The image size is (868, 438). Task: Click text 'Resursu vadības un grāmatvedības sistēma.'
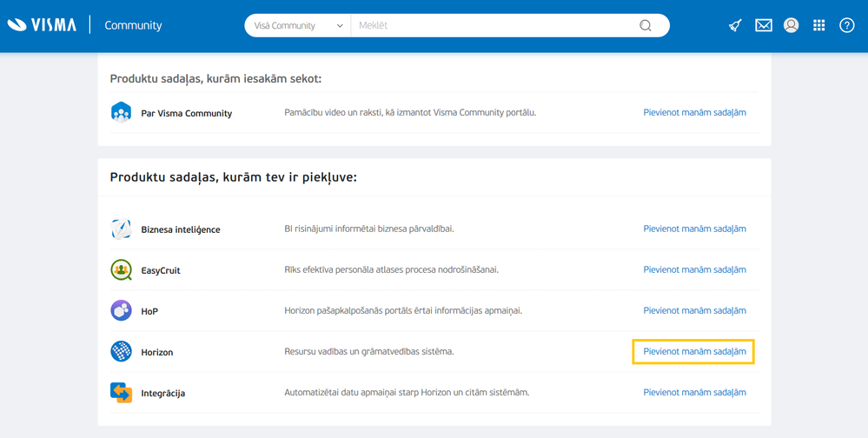(x=369, y=352)
